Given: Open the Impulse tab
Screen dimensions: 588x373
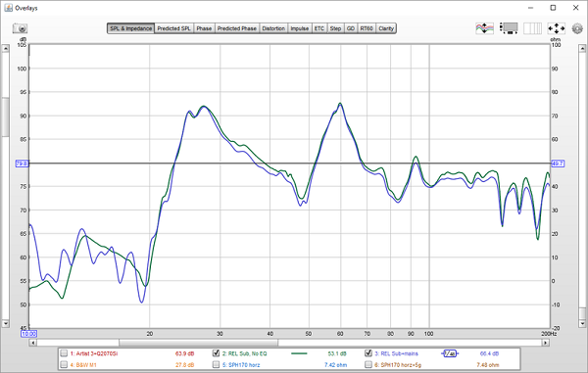Looking at the screenshot, I should click(300, 28).
